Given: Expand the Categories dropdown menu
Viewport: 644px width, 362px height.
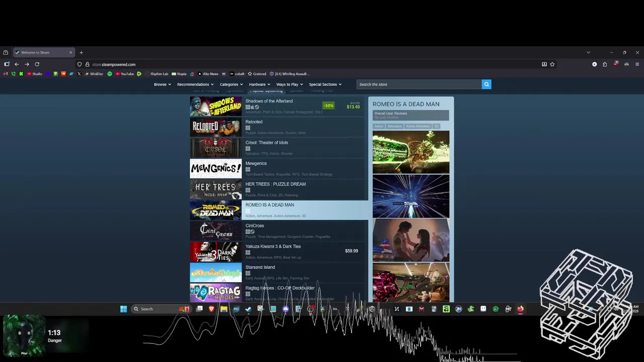Looking at the screenshot, I should pos(231,84).
